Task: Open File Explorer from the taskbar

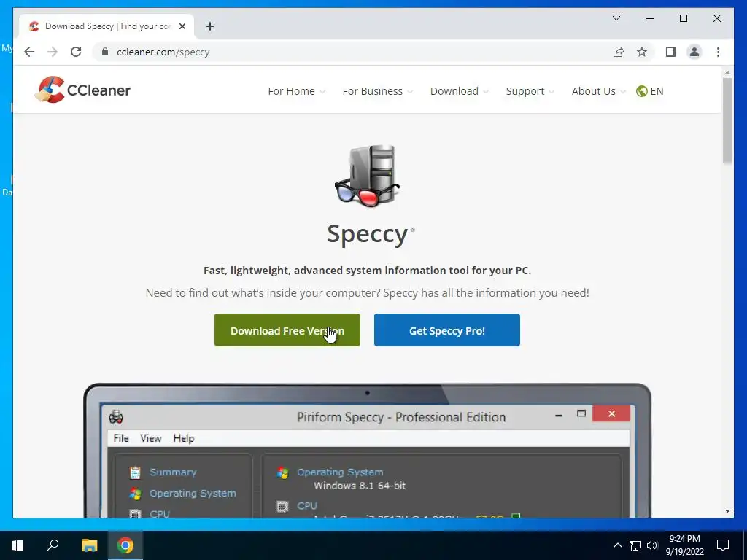Action: tap(89, 545)
